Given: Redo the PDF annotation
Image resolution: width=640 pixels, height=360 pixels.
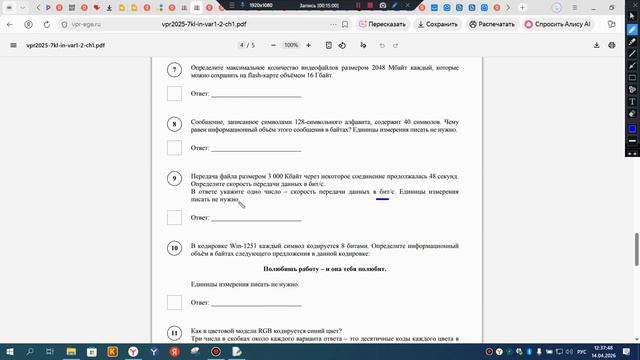Looking at the screenshot, I should pos(396,45).
